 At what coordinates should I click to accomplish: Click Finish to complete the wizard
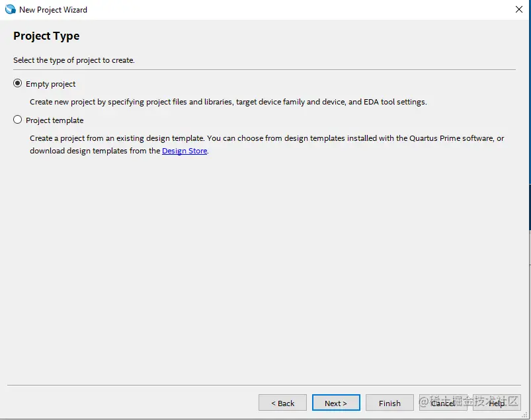[389, 403]
